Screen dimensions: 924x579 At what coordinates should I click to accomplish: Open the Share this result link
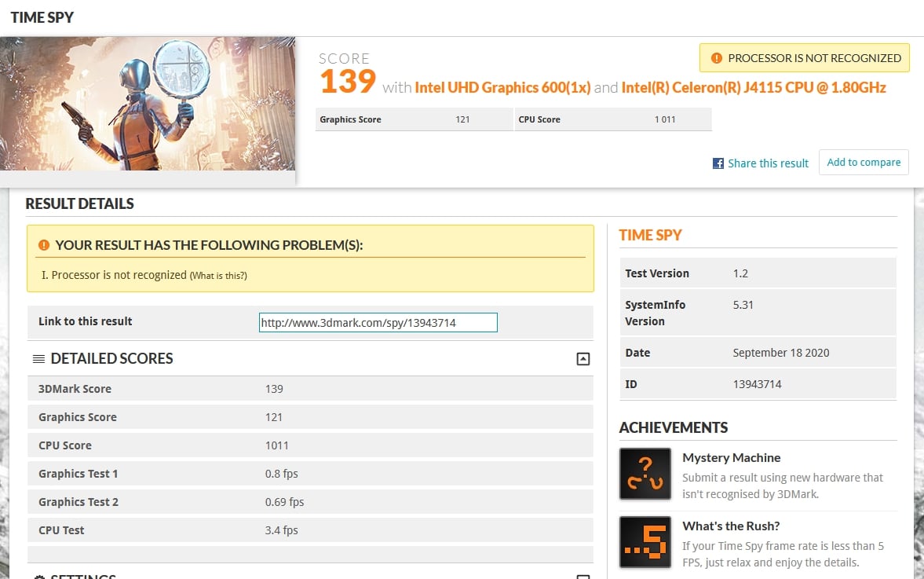(x=768, y=163)
